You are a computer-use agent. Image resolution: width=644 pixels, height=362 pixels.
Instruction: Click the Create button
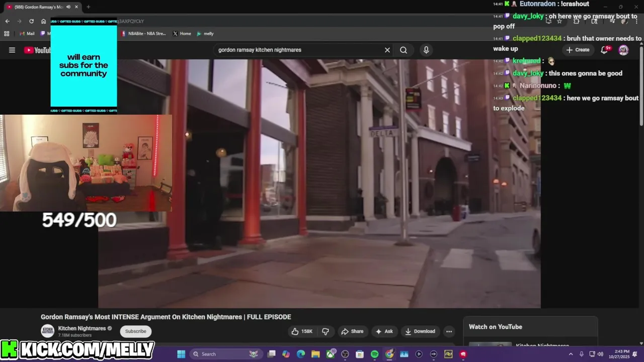578,50
